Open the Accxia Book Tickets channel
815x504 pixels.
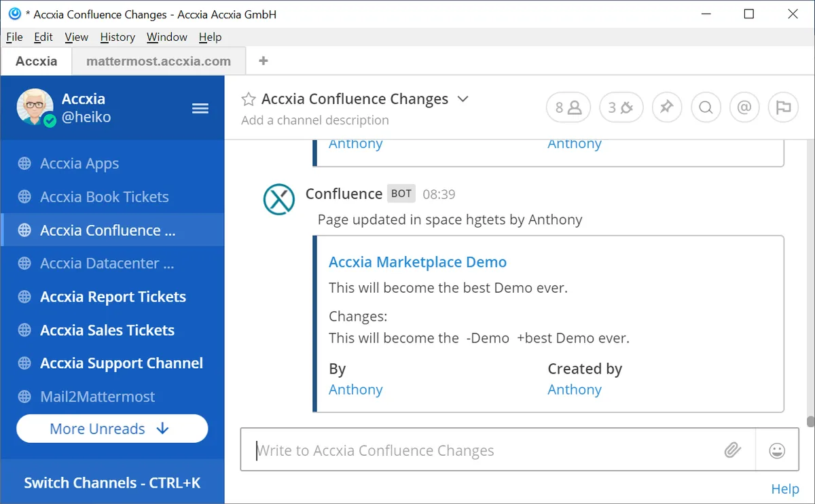[x=112, y=197]
